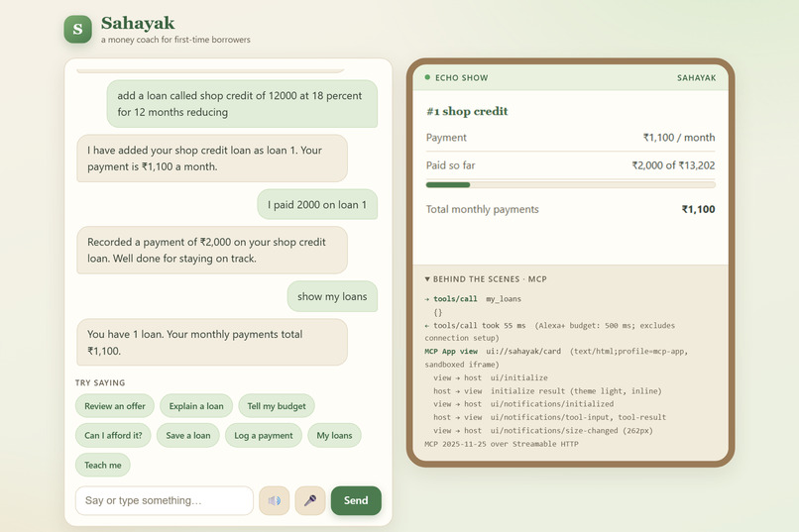This screenshot has width=799, height=532.
Task: Focus the Say or type something field
Action: (x=165, y=500)
